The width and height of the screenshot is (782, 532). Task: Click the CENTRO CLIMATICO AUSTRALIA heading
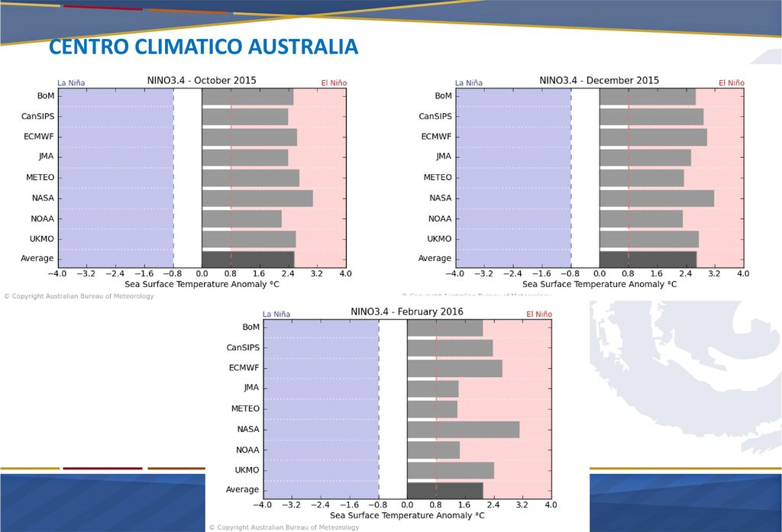203,47
